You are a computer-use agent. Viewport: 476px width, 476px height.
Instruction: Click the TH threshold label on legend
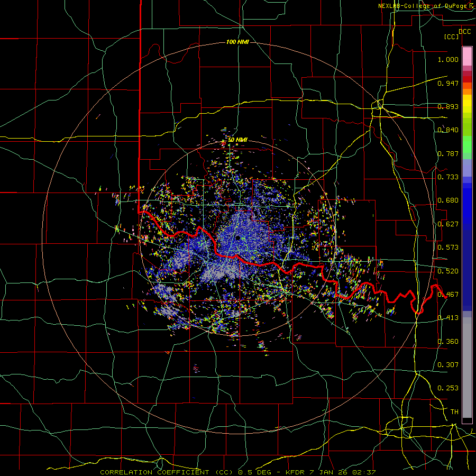[x=454, y=412]
